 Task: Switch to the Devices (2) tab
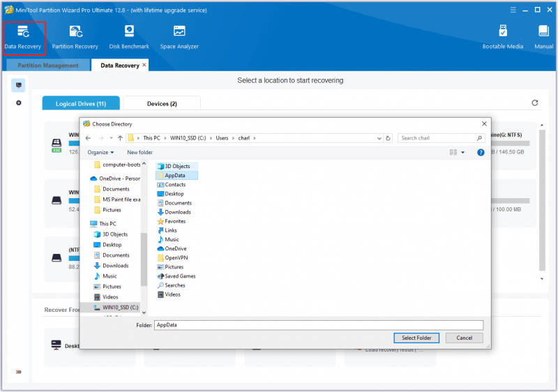pyautogui.click(x=162, y=103)
